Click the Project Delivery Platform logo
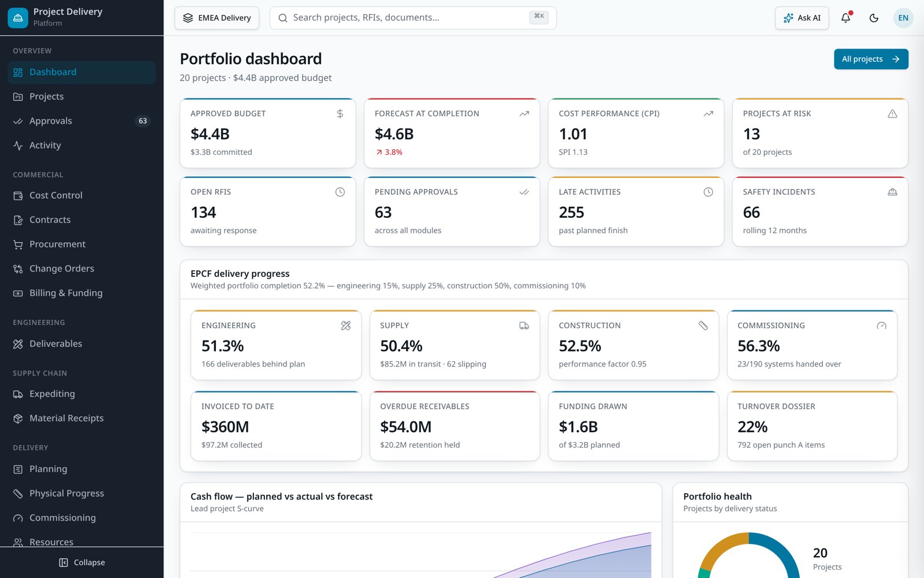Viewport: 924px width, 578px height. pyautogui.click(x=18, y=18)
